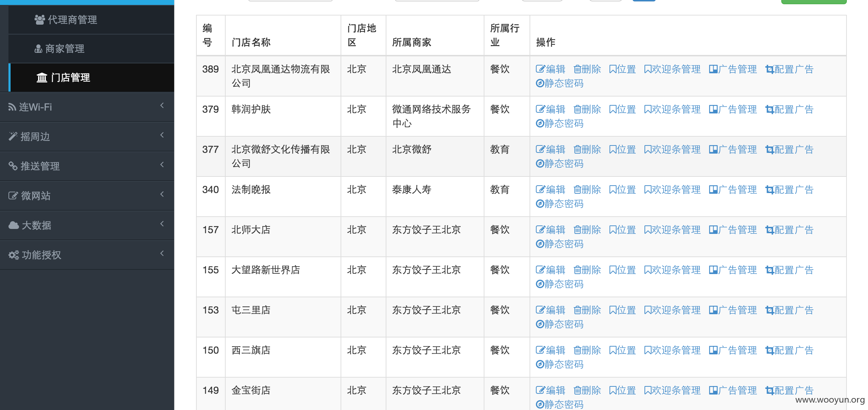Open the 连Wi-Fi menu item

(x=87, y=107)
